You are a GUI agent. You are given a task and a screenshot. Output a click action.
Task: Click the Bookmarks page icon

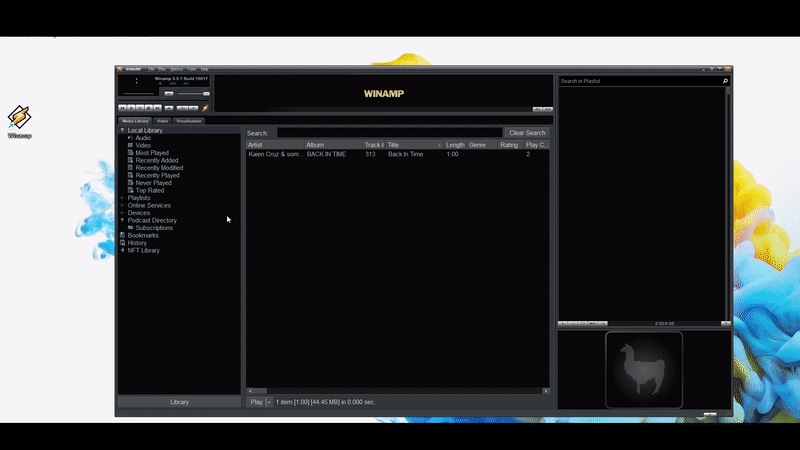click(x=122, y=235)
